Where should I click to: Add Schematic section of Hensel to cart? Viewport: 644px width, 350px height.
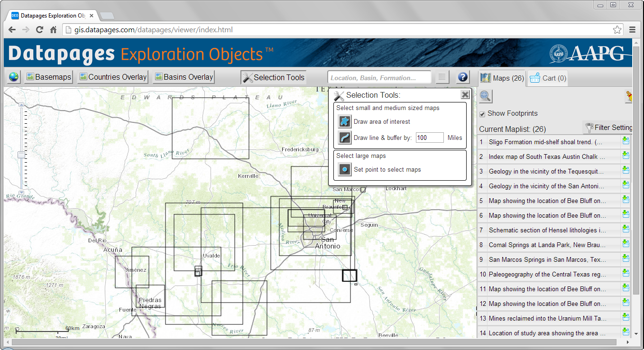[x=626, y=230]
